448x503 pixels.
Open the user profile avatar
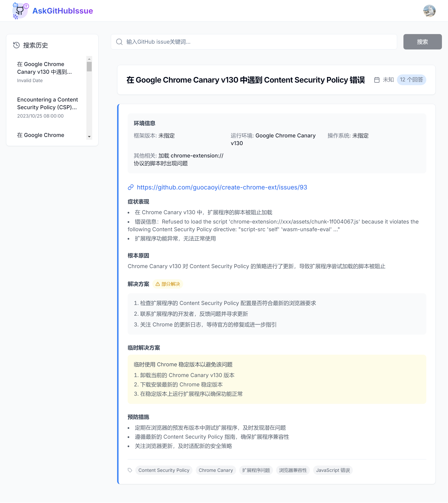(429, 11)
